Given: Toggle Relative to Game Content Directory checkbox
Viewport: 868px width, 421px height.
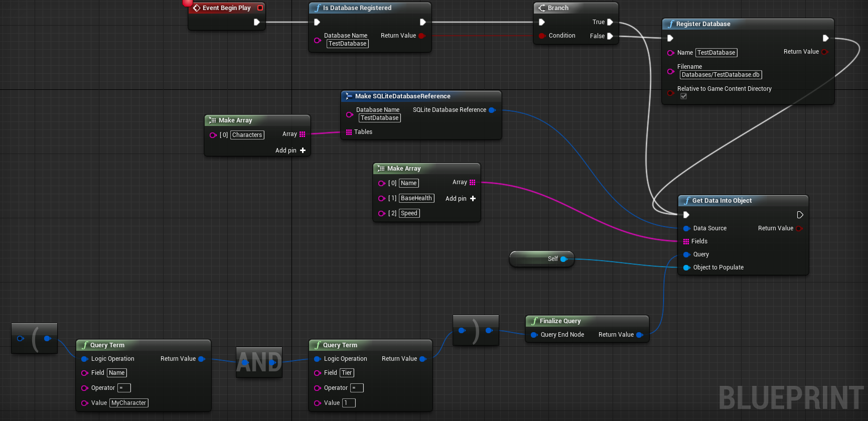Looking at the screenshot, I should point(683,96).
